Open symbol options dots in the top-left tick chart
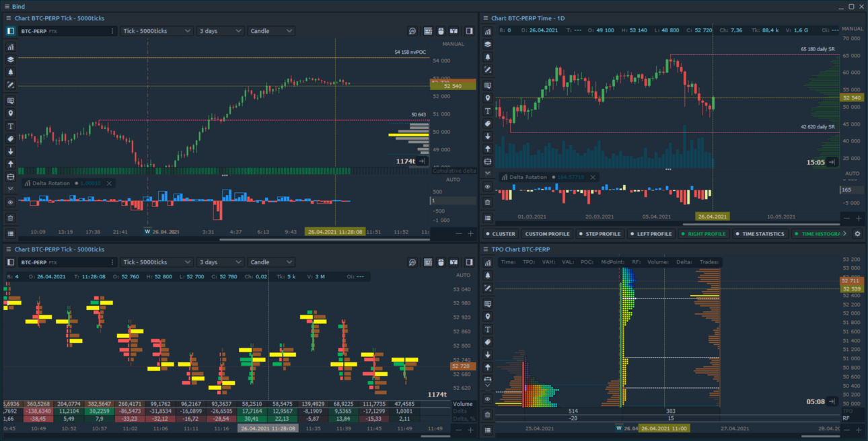The image size is (868, 441). pyautogui.click(x=112, y=31)
